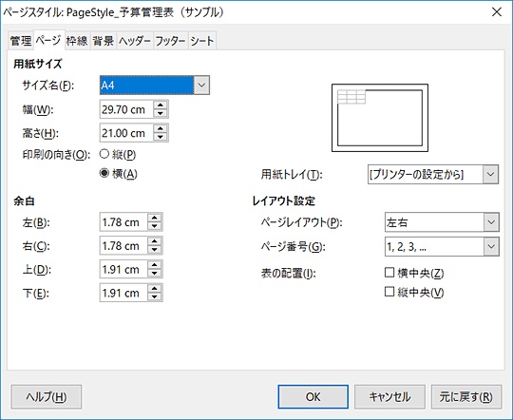Click the 上 top margin field
Image resolution: width=513 pixels, height=420 pixels.
pyautogui.click(x=123, y=270)
